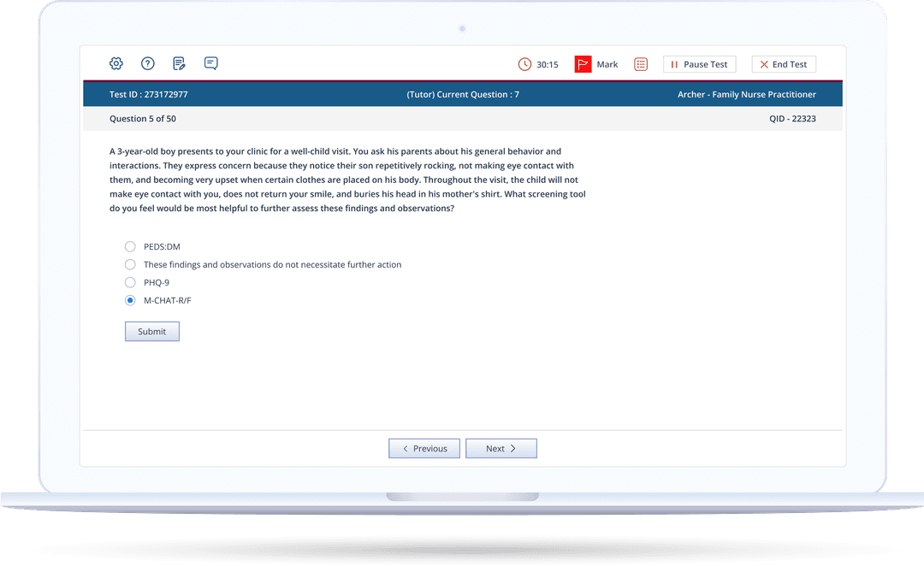Select 'do not necessitate further action' option
The height and width of the screenshot is (566, 924).
(x=130, y=265)
